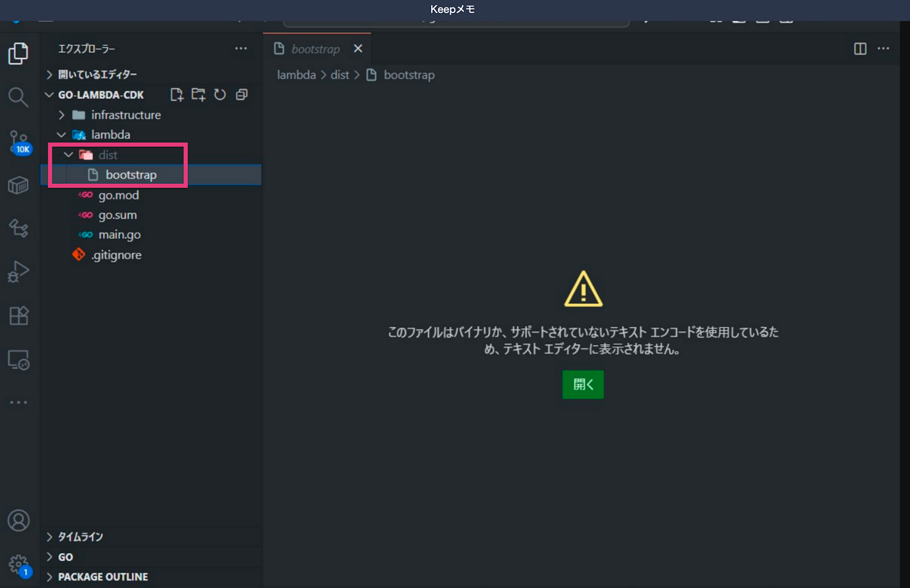Refresh the explorer file tree

(x=220, y=95)
